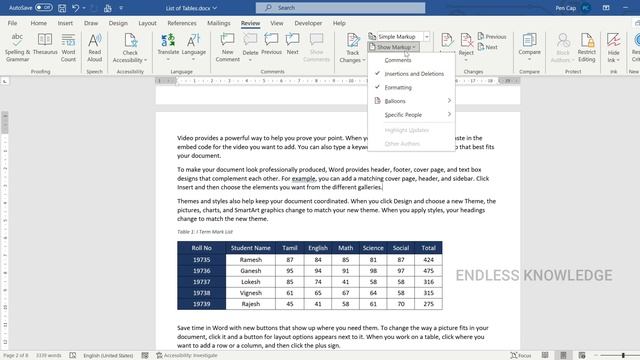Run Check Accessibility
Screen dimensions: 640x360
[x=130, y=47]
